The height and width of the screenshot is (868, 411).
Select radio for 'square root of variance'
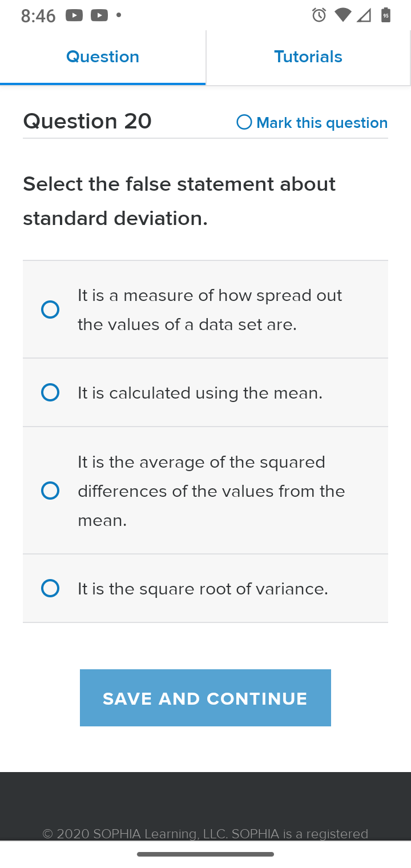(50, 588)
